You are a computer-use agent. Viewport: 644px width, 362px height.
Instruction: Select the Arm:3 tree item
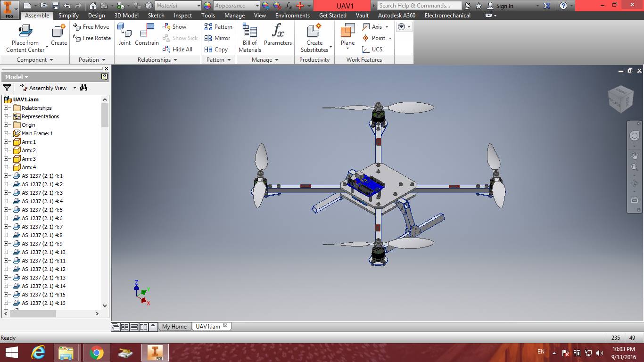30,159
